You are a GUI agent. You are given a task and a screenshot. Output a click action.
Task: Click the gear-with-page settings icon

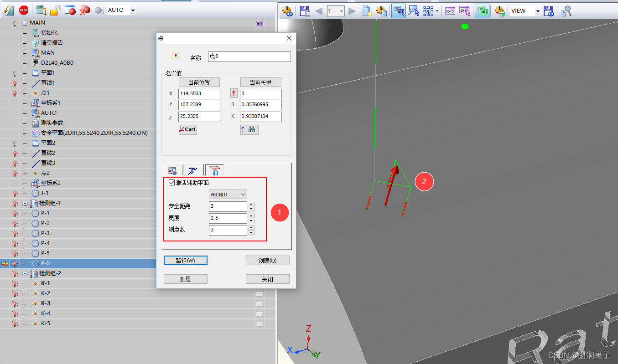pyautogui.click(x=381, y=11)
